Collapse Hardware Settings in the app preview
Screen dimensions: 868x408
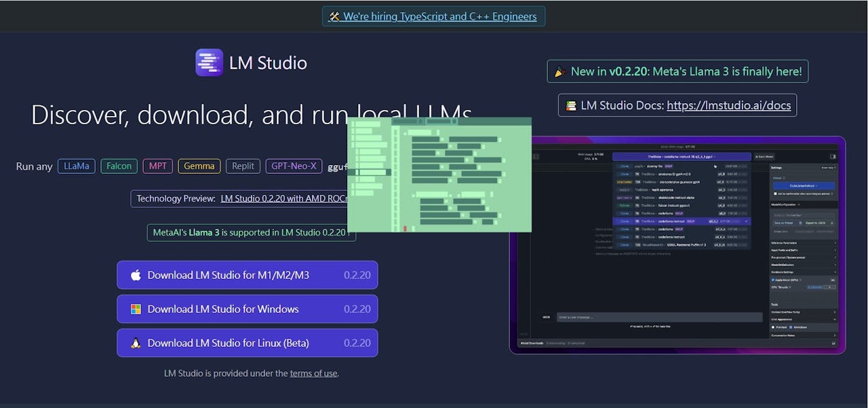coord(804,272)
